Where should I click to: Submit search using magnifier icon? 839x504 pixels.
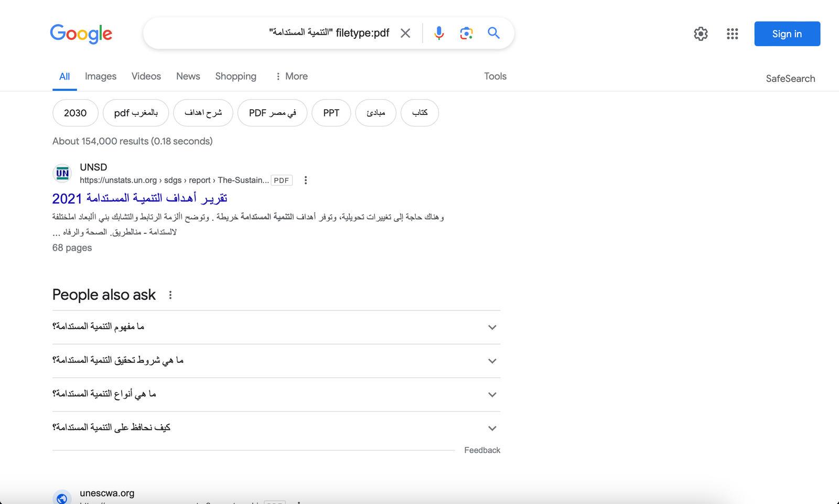[x=493, y=33]
